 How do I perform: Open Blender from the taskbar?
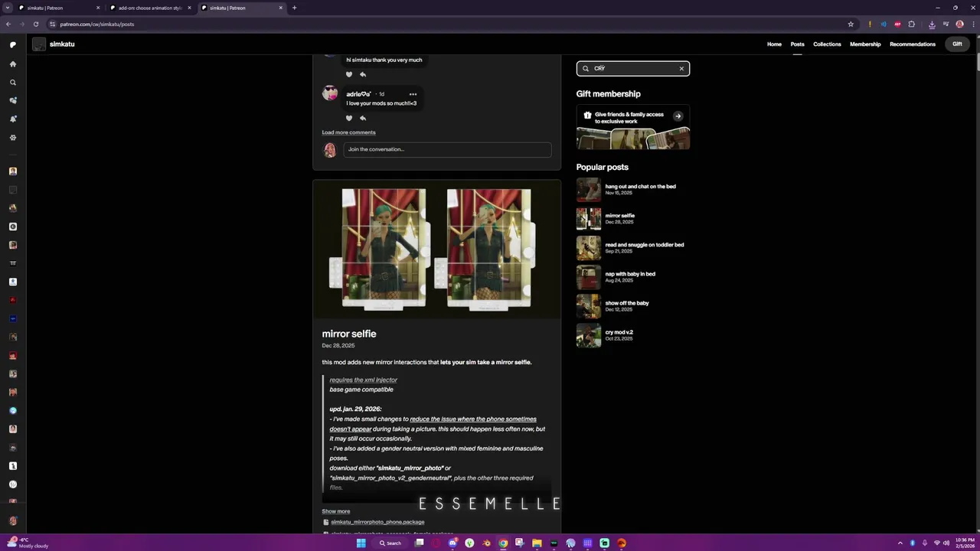pyautogui.click(x=486, y=543)
